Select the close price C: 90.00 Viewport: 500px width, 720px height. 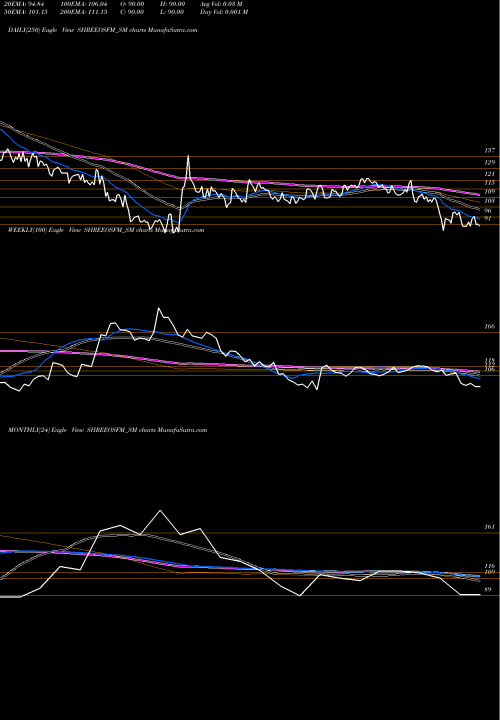point(133,12)
